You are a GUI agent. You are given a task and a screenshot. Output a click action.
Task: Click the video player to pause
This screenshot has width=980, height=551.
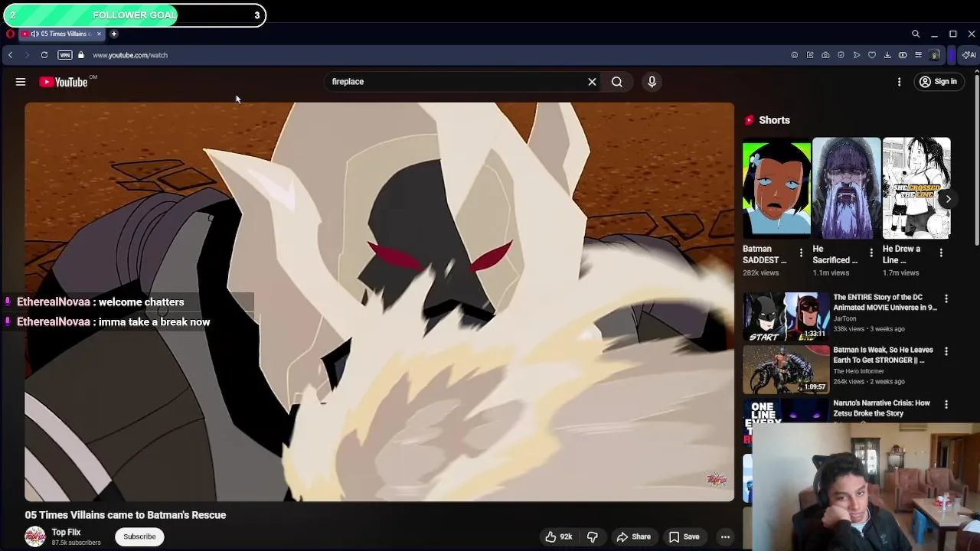[379, 302]
